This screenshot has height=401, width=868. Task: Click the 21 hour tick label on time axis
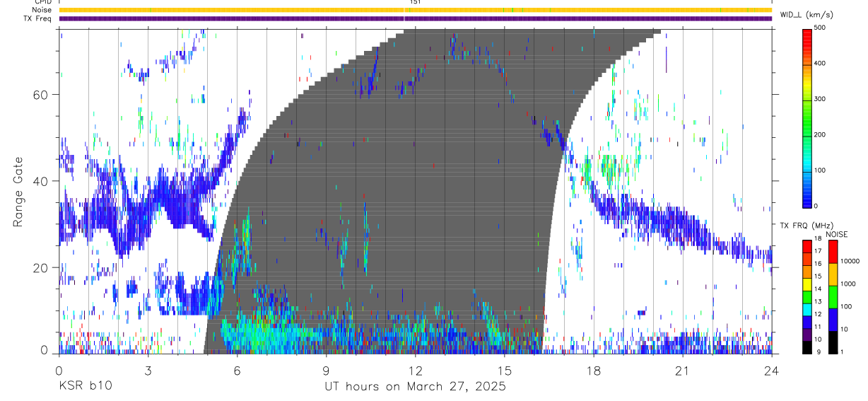tap(683, 371)
